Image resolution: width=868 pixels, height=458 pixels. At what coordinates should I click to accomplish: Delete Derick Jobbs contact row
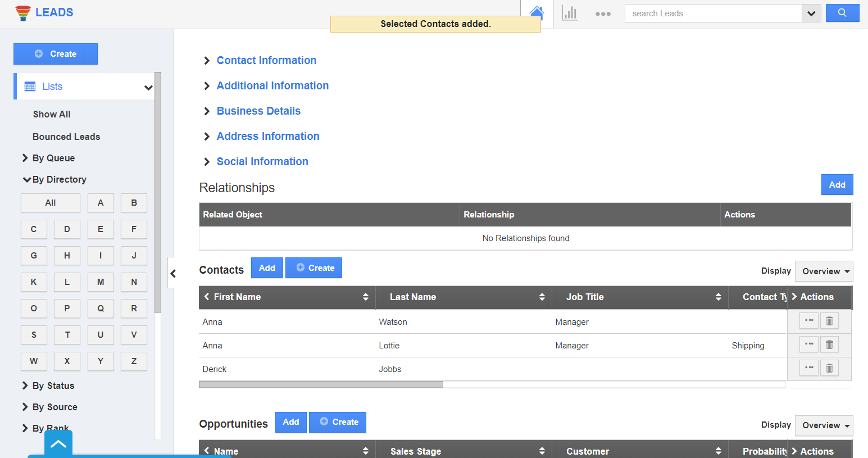[829, 368]
